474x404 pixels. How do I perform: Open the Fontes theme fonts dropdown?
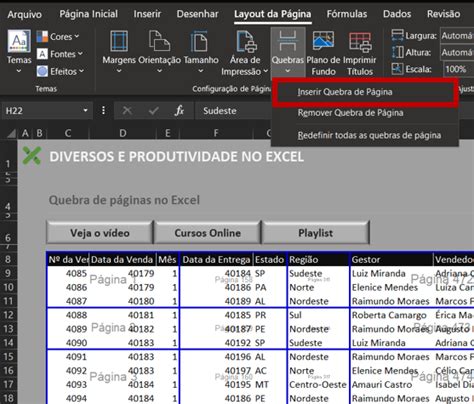click(x=60, y=54)
